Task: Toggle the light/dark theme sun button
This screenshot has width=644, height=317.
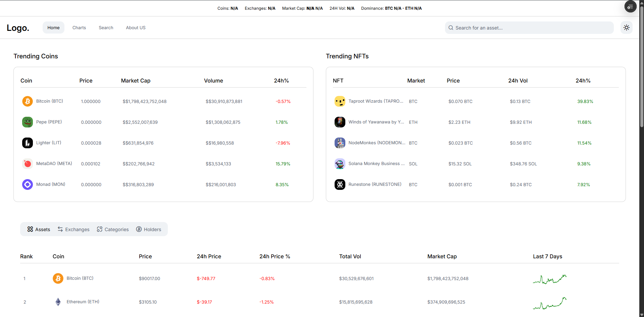Action: click(x=626, y=28)
